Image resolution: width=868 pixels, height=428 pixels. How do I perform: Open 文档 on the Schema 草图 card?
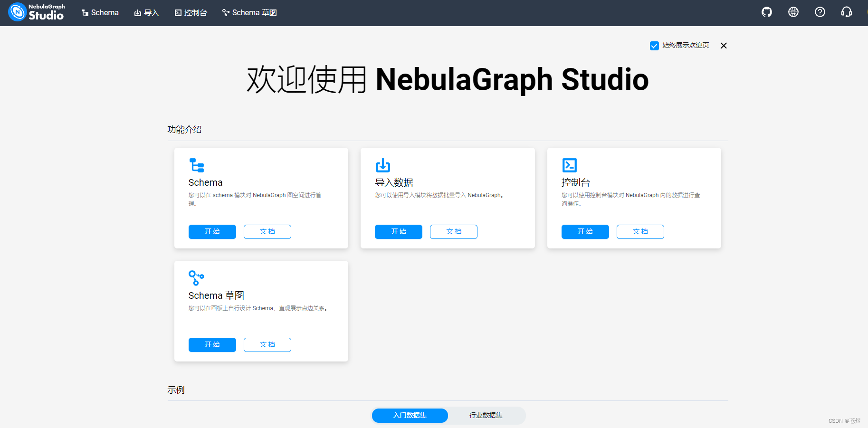(267, 345)
